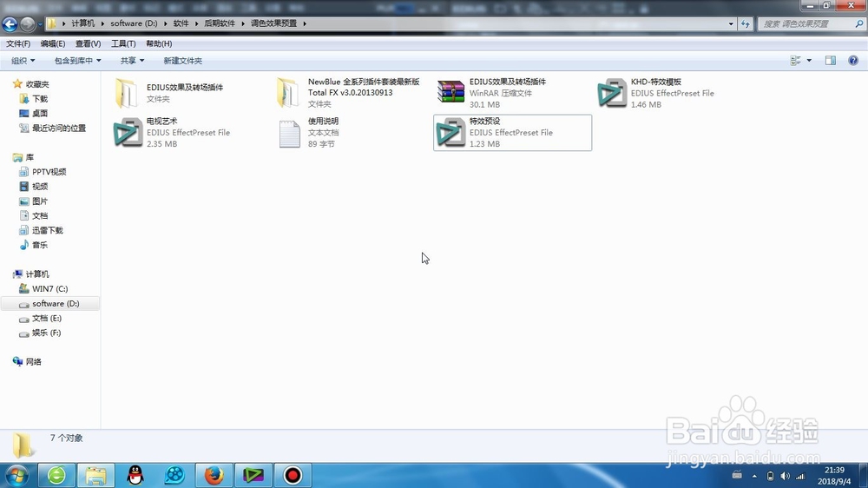The height and width of the screenshot is (488, 868).
Task: Click the red record taskbar icon
Action: (x=293, y=475)
